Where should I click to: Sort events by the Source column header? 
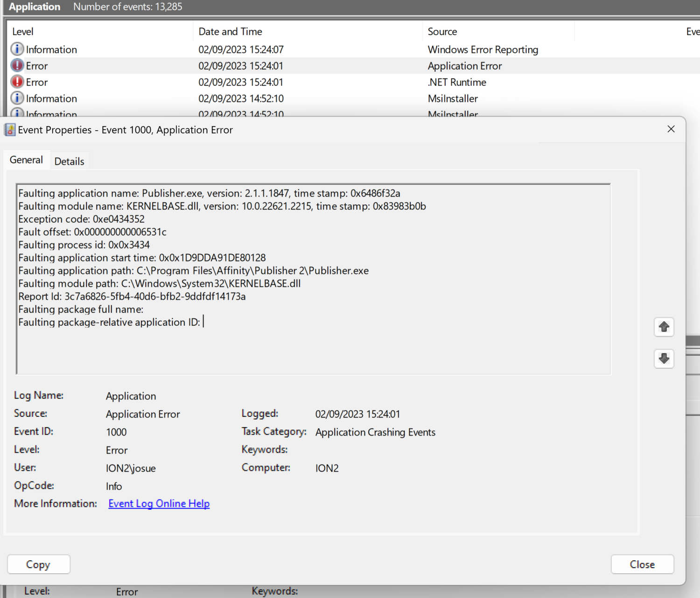[x=441, y=31]
